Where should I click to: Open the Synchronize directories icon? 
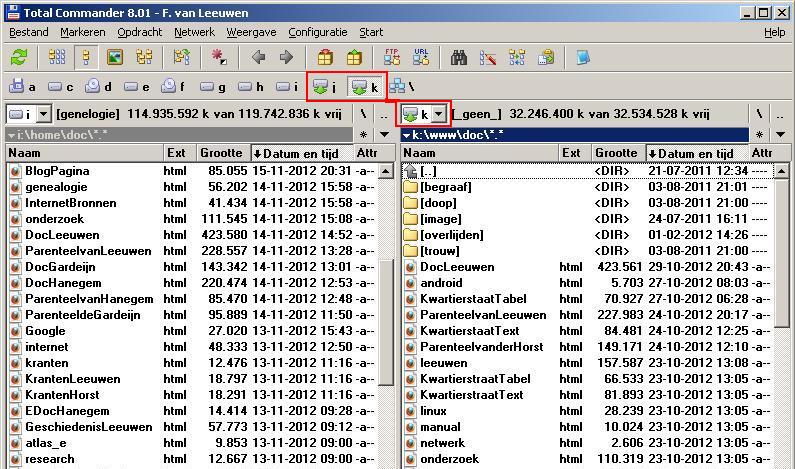click(x=517, y=57)
